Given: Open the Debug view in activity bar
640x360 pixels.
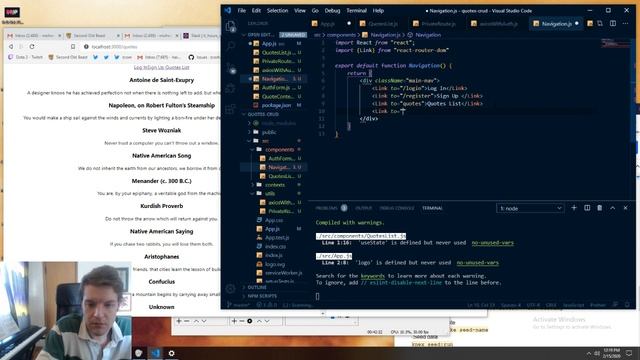Looking at the screenshot, I should 231,88.
